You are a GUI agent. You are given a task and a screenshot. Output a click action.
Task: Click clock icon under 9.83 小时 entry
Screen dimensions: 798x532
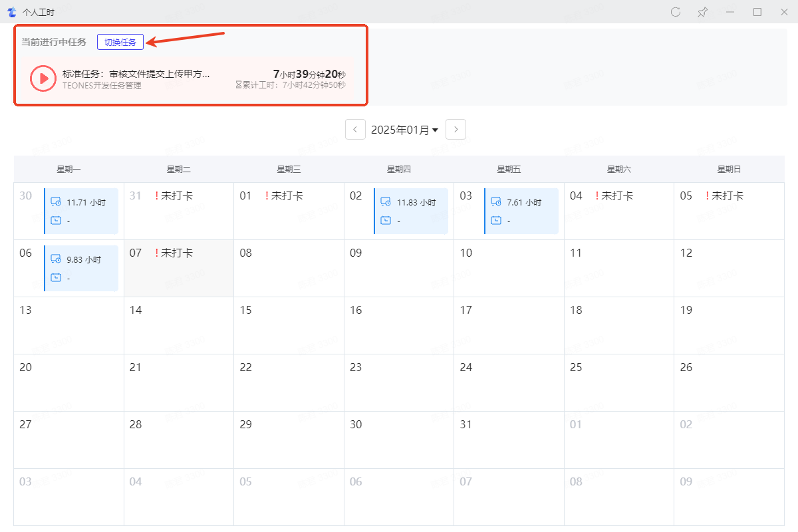tap(56, 278)
